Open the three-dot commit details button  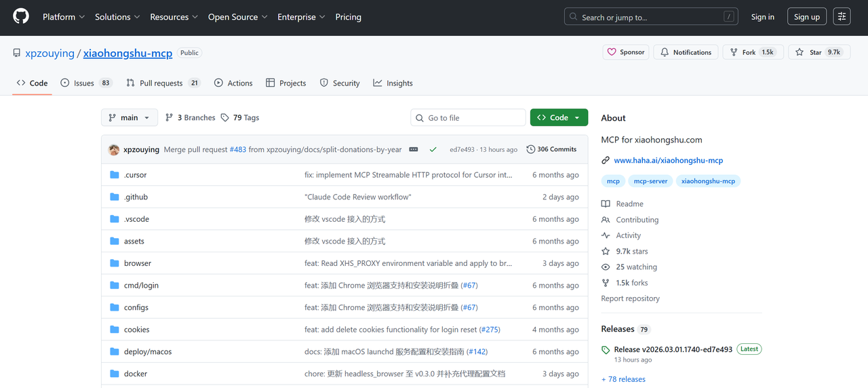(x=414, y=149)
